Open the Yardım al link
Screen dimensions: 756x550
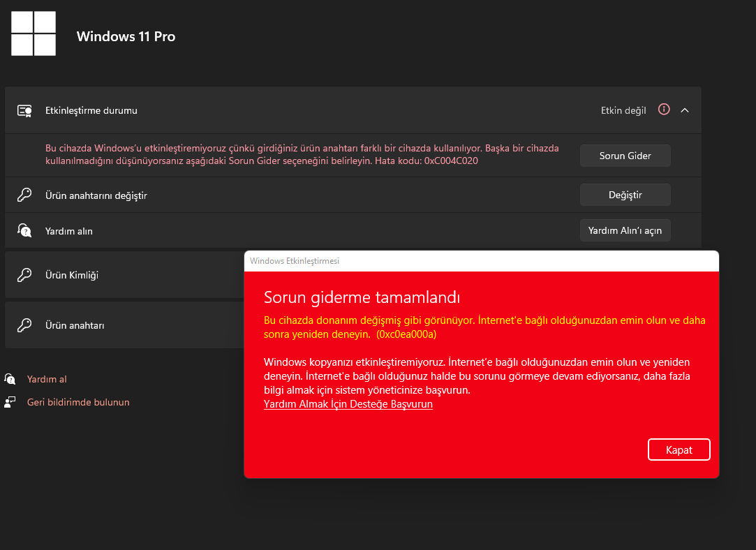[x=47, y=380]
